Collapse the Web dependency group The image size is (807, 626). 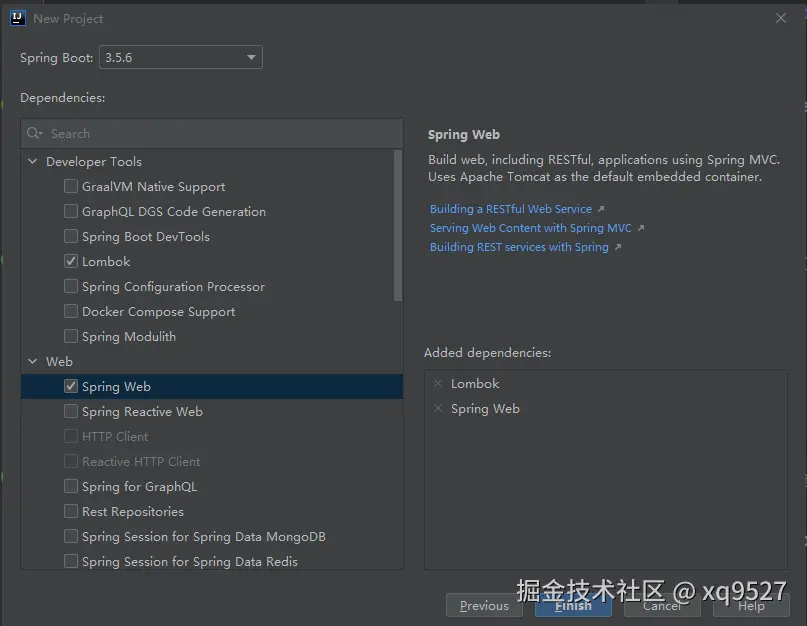point(32,361)
